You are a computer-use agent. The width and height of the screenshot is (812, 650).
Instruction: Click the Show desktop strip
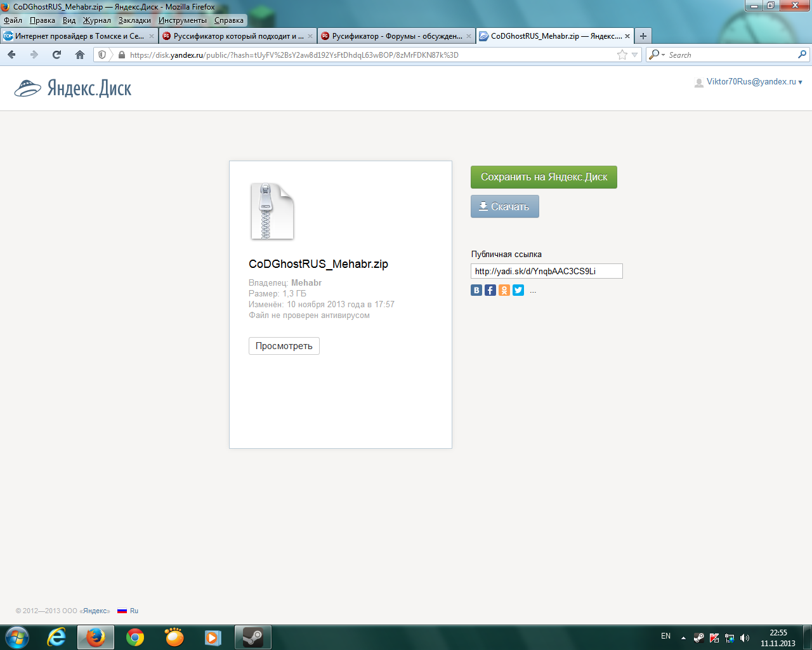tap(807, 637)
